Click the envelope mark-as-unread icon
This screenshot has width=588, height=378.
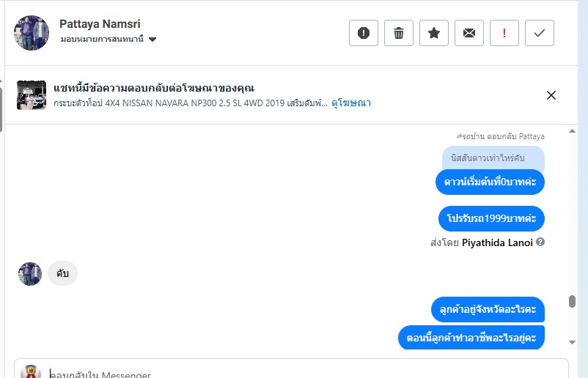pyautogui.click(x=469, y=33)
